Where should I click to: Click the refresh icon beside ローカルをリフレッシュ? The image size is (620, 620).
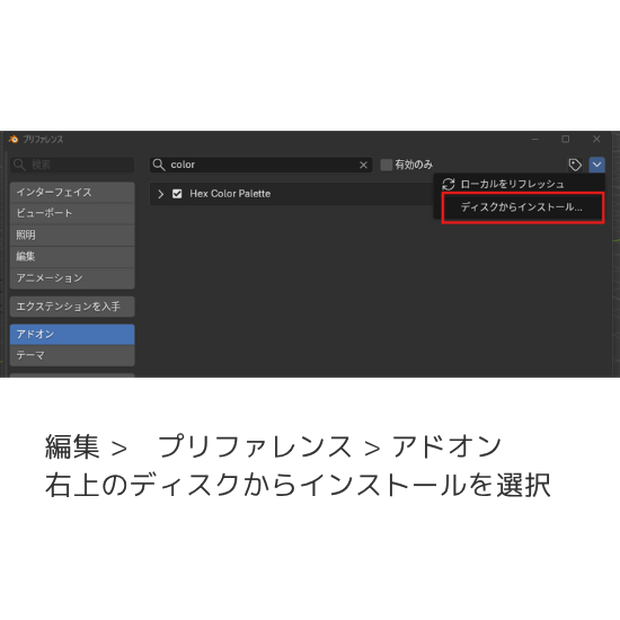[x=448, y=184]
